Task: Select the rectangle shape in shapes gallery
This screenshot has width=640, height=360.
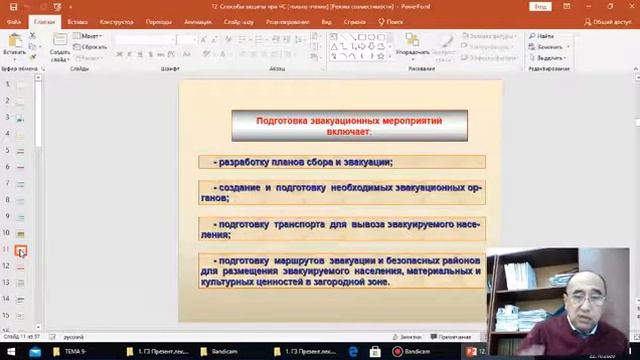Action: coord(362,37)
